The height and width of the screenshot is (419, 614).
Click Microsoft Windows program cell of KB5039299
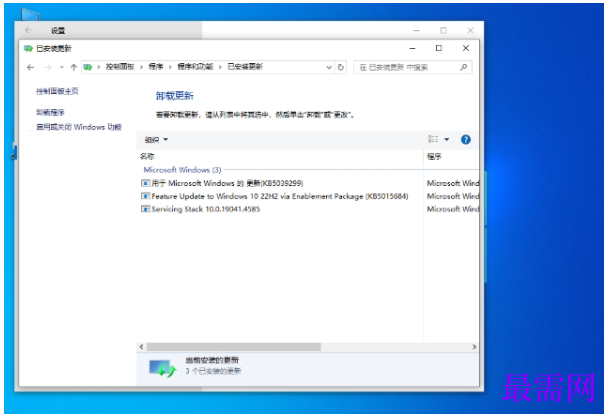(453, 183)
